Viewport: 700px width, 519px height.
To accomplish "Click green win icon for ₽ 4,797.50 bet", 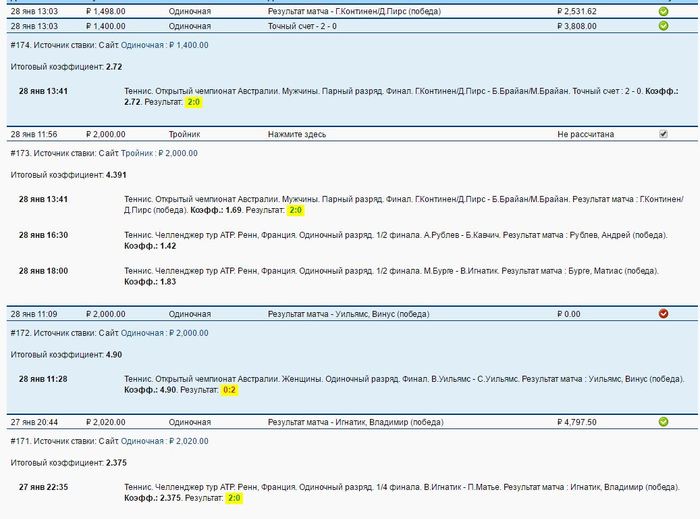I will [663, 422].
